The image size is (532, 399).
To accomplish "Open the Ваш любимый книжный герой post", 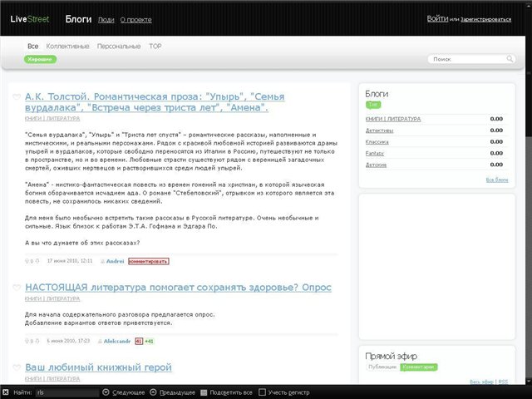I will [x=98, y=367].
